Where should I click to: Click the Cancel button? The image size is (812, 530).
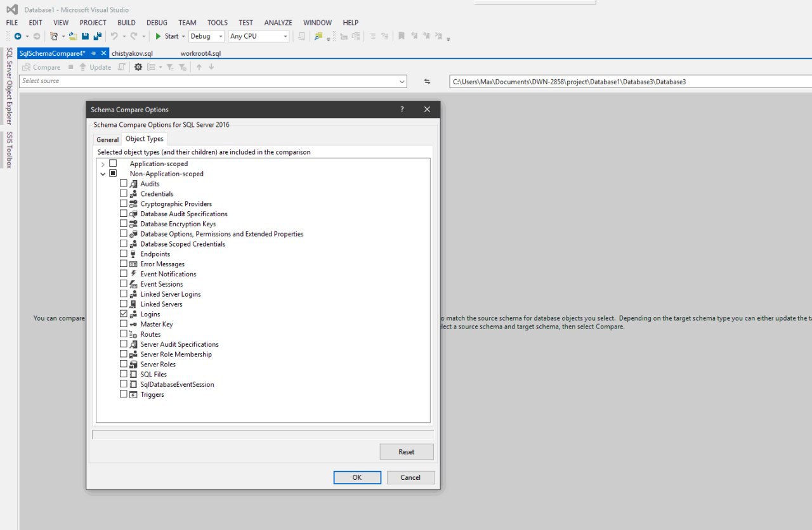coord(410,477)
